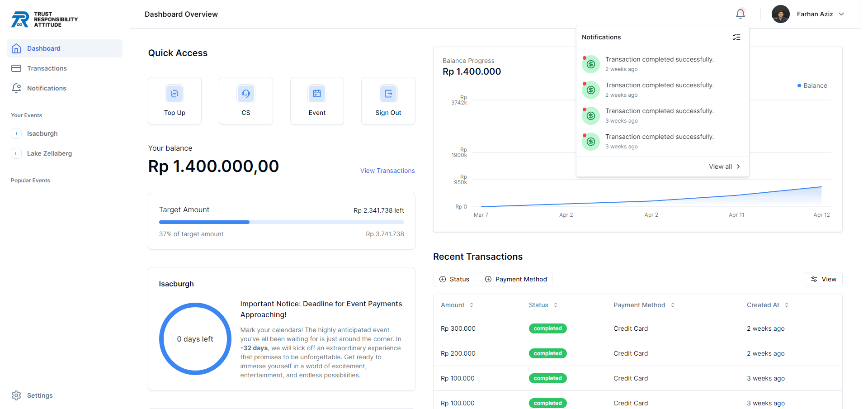This screenshot has height=409, width=868.
Task: Open the CS quick access icon
Action: tap(245, 94)
